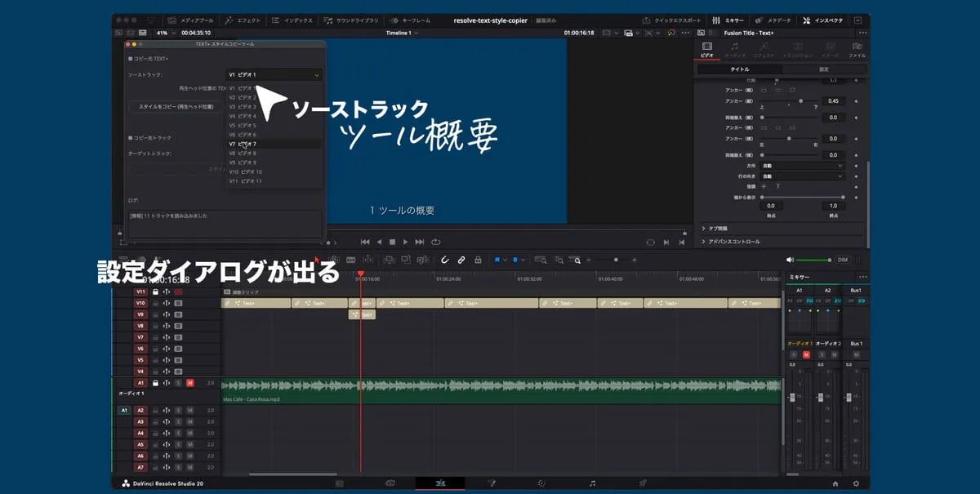Select V7 ビデオ 7 from the list
The width and height of the screenshot is (980, 494).
pos(245,144)
